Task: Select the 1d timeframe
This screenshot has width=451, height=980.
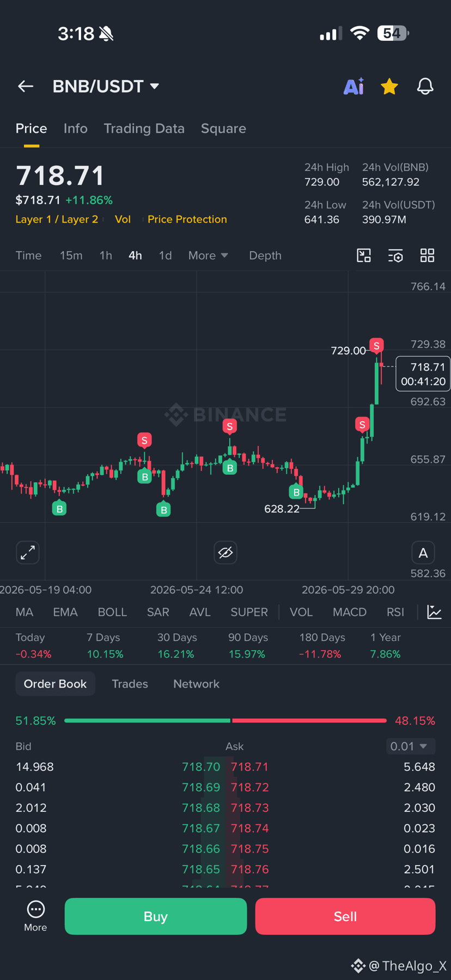Action: 165,255
